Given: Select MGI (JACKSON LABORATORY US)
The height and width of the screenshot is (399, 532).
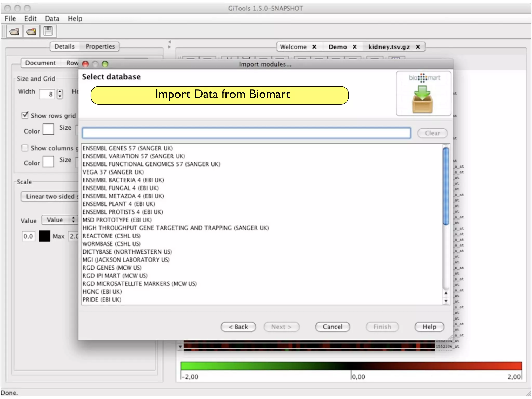Looking at the screenshot, I should click(262, 260).
